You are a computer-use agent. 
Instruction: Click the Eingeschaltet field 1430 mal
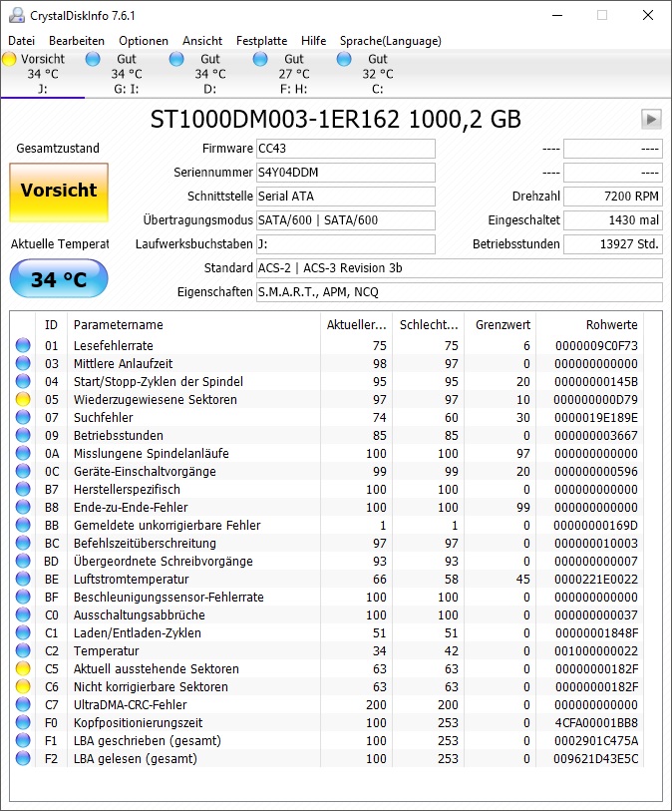612,219
